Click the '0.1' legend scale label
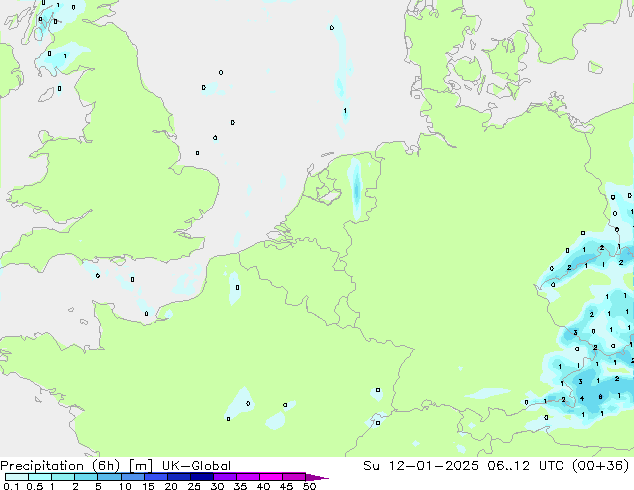Screen dimensions: 634x490 coord(11,486)
